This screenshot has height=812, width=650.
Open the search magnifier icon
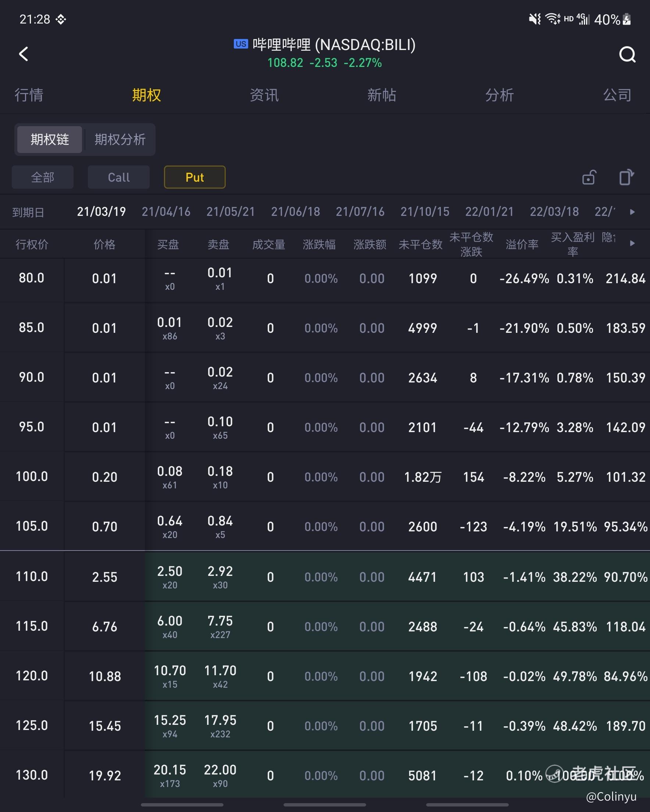pyautogui.click(x=627, y=54)
